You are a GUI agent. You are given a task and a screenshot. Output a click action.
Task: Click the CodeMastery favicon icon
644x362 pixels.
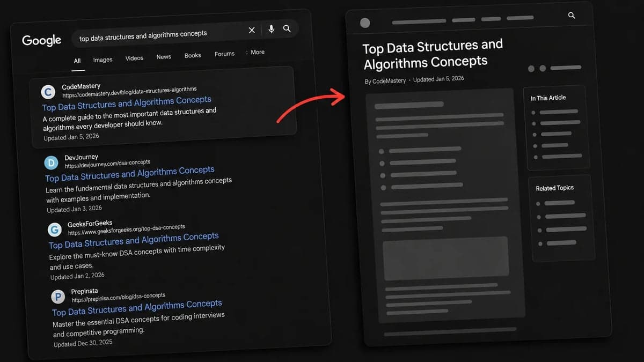[48, 92]
